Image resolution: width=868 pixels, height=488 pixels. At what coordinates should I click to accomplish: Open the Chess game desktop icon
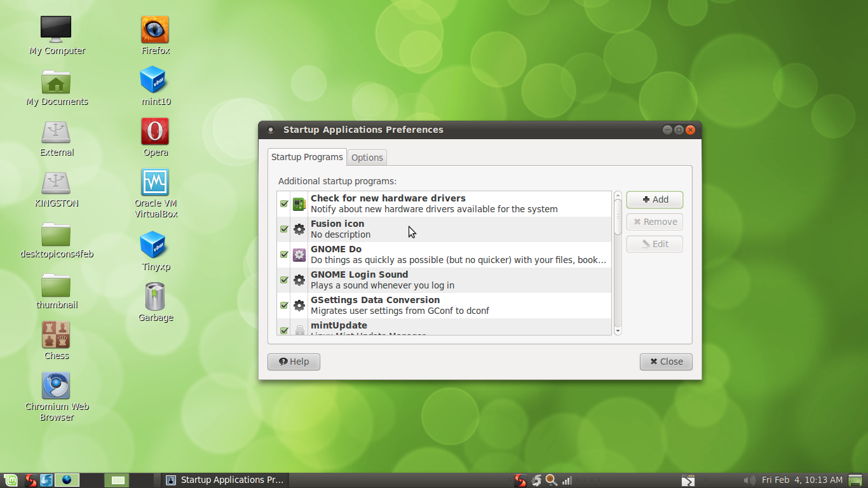point(56,335)
